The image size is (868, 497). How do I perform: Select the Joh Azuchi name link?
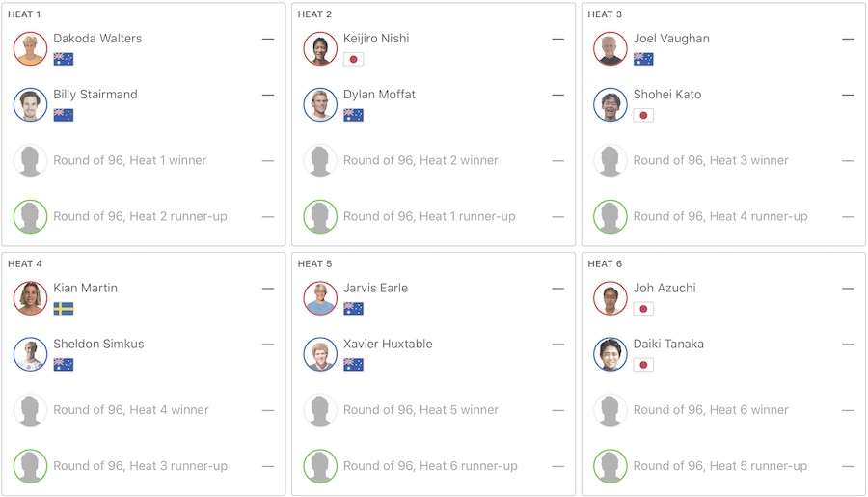tap(665, 288)
